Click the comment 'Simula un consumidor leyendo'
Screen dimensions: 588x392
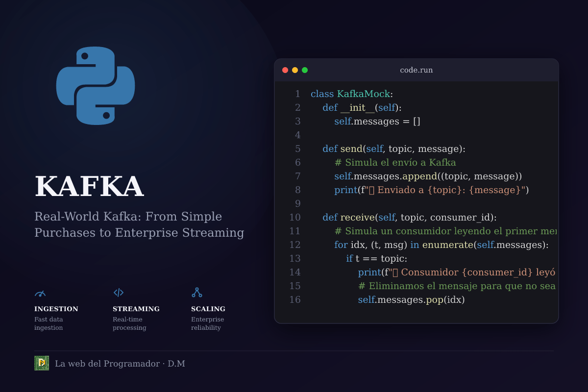tap(445, 231)
